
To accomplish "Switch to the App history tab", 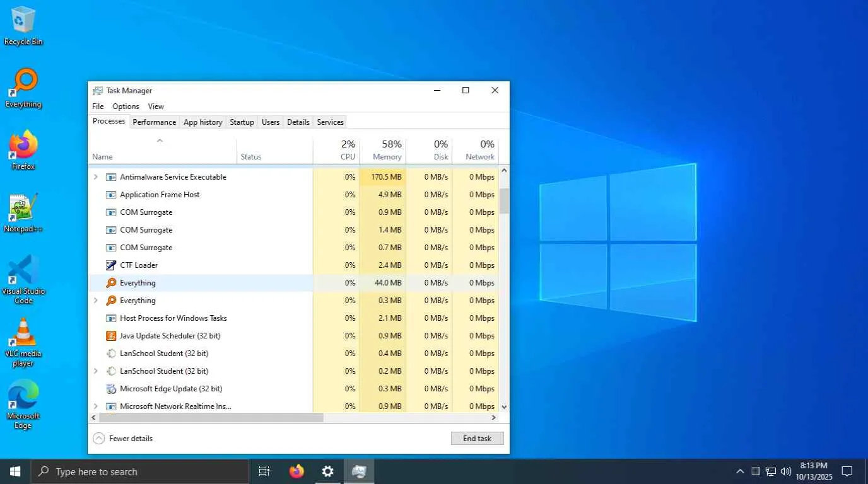I will (202, 122).
